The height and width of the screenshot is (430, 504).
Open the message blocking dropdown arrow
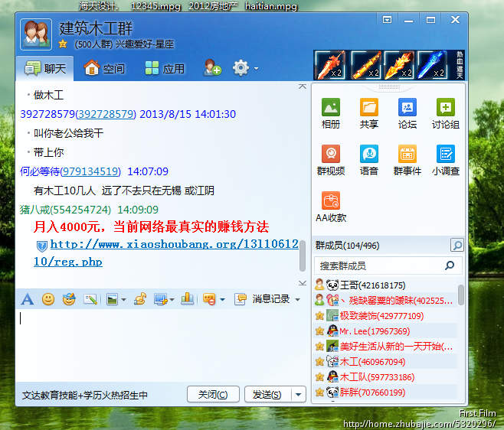(x=222, y=300)
